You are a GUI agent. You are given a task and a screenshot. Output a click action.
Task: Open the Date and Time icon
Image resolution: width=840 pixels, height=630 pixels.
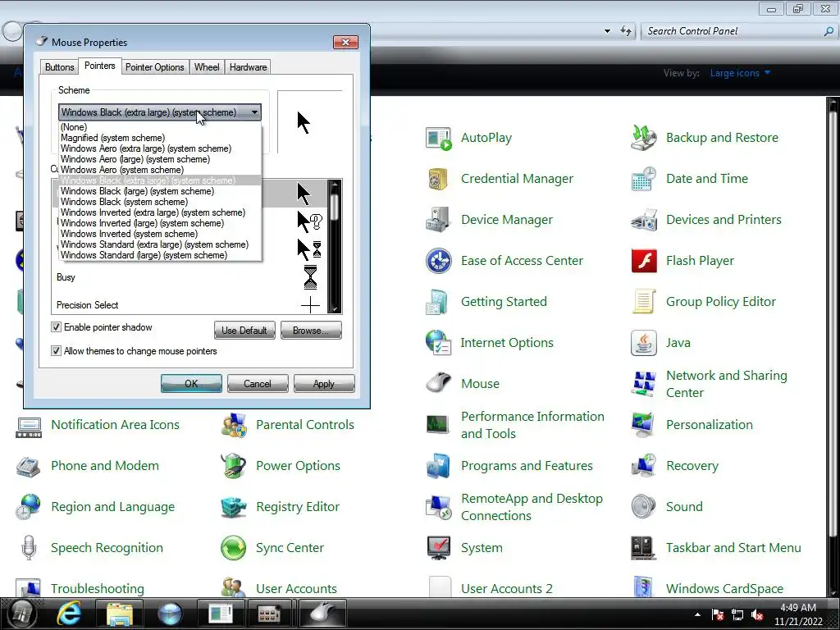click(x=643, y=179)
